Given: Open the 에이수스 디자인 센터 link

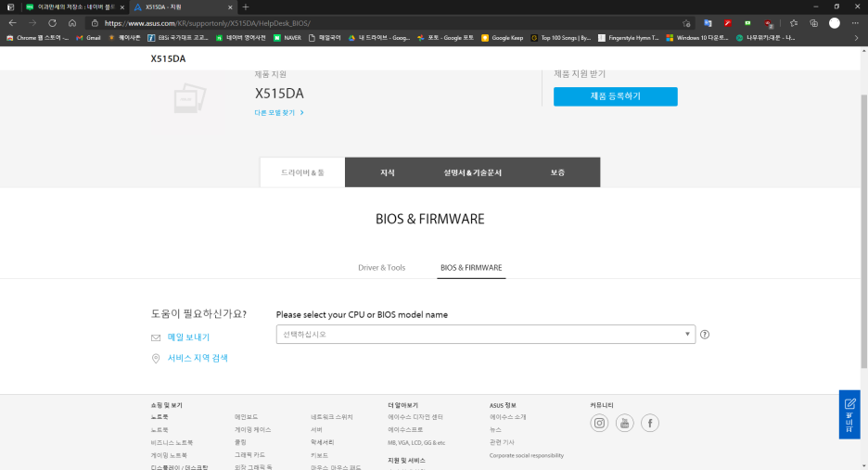Looking at the screenshot, I should 415,417.
